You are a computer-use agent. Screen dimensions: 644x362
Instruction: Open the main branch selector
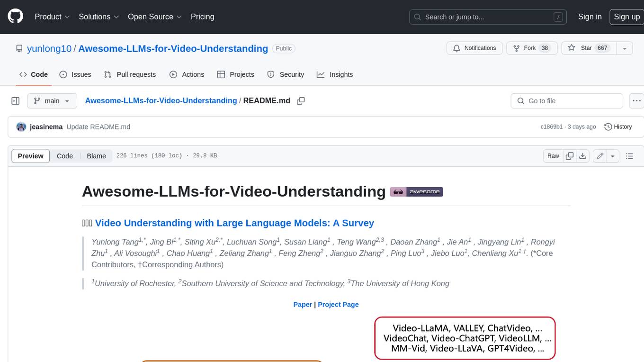click(x=52, y=101)
